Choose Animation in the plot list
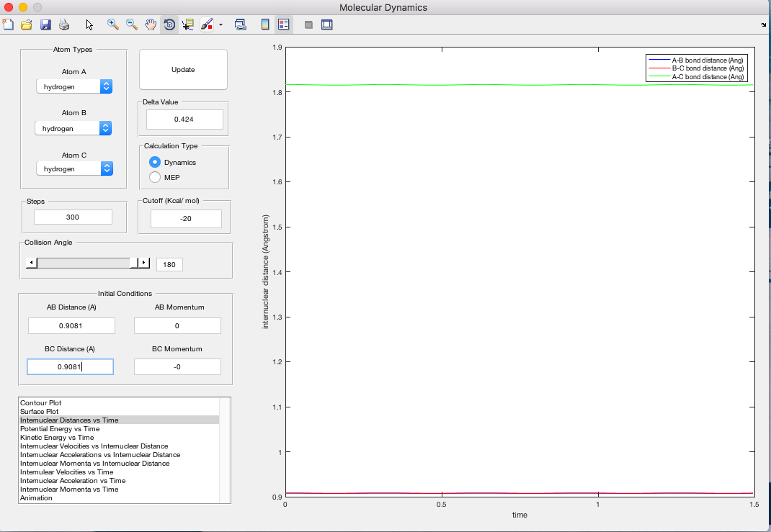Viewport: 771px width, 532px height. (x=36, y=497)
